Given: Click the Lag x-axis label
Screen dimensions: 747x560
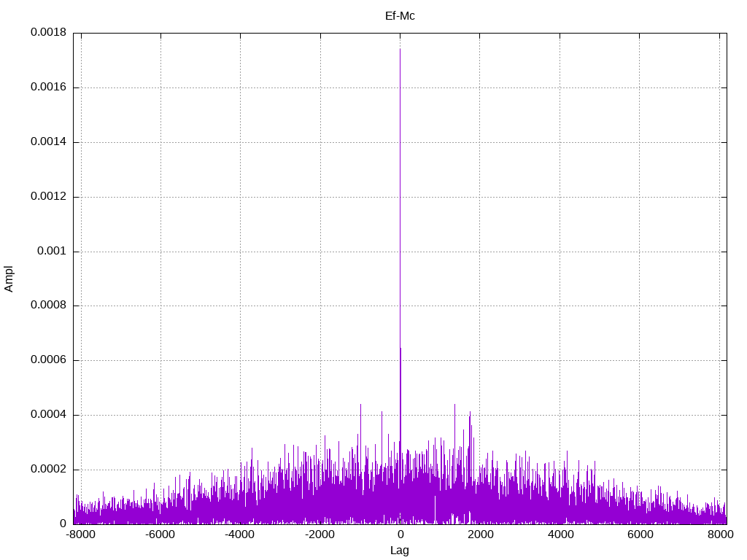Looking at the screenshot, I should click(400, 551).
